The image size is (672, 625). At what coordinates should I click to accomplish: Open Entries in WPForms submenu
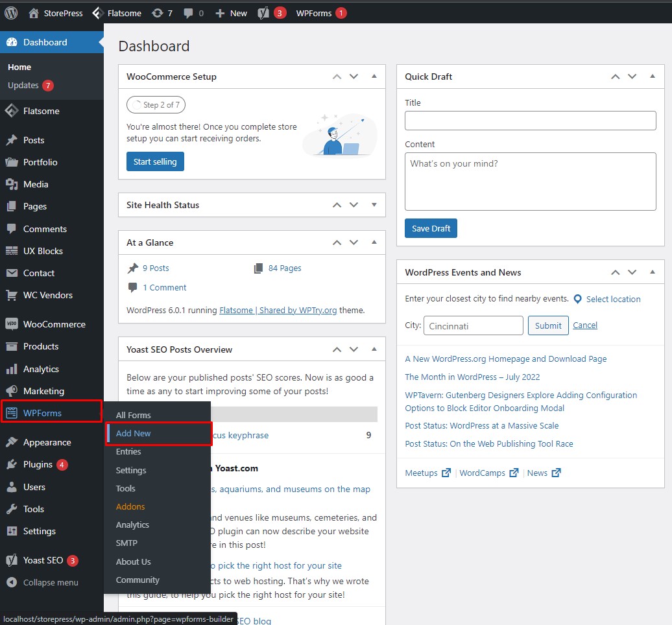[x=128, y=451]
